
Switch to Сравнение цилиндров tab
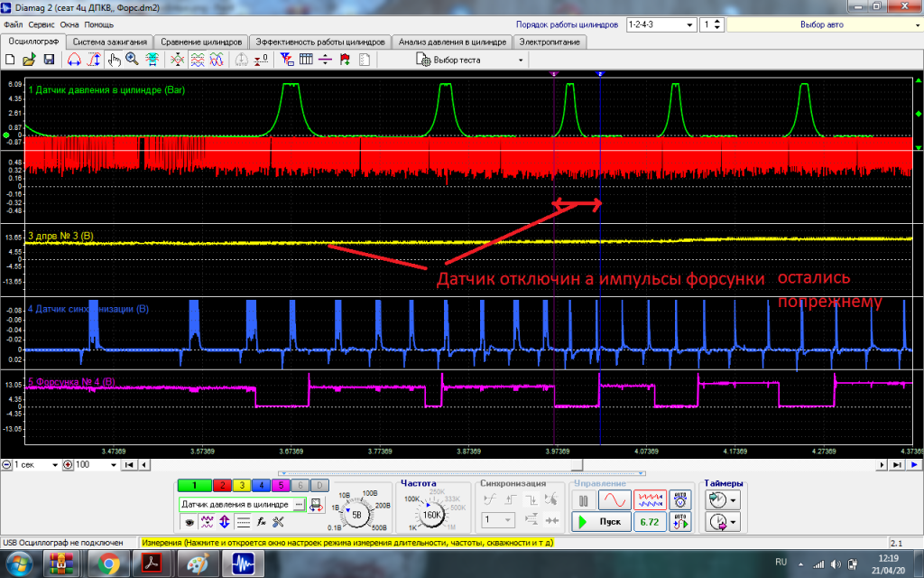201,42
